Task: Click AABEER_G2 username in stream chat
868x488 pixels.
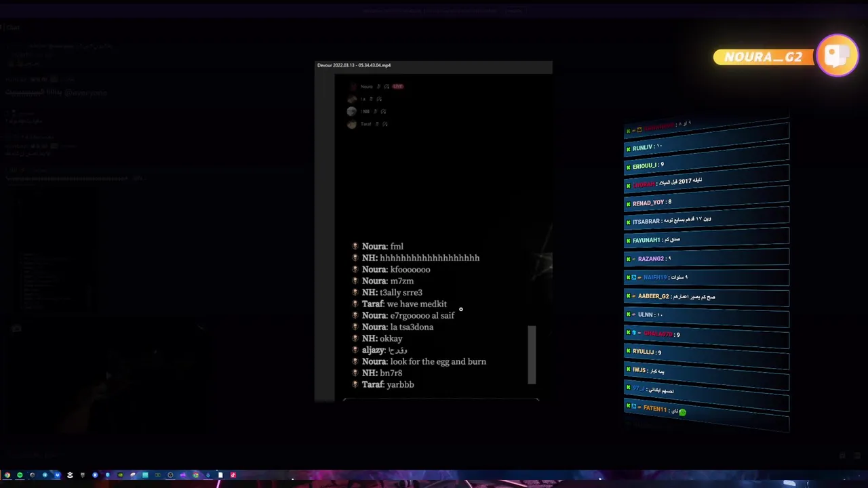Action: pyautogui.click(x=653, y=296)
